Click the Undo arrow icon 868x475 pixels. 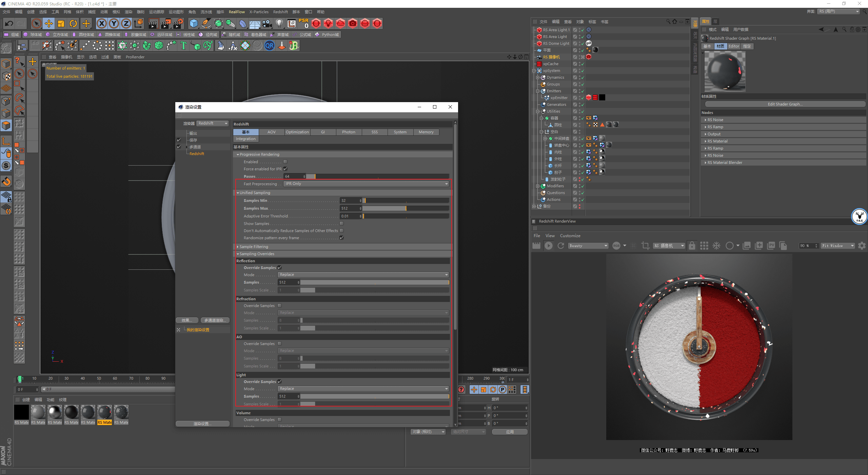click(9, 23)
